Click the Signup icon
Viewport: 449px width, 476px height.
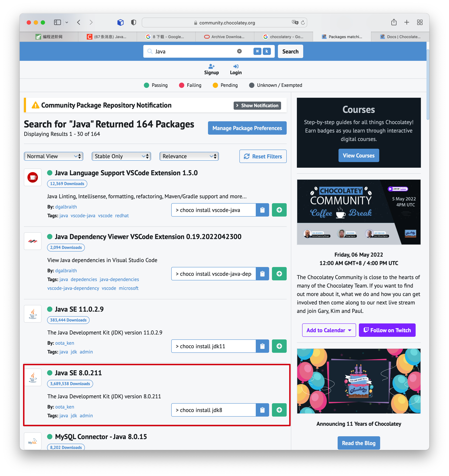point(211,66)
